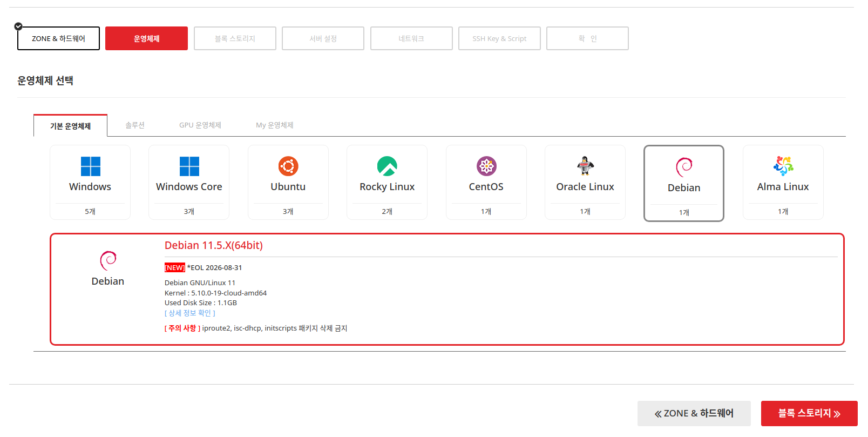This screenshot has width=868, height=437.
Task: Switch to 솔루션 tab
Action: (135, 125)
